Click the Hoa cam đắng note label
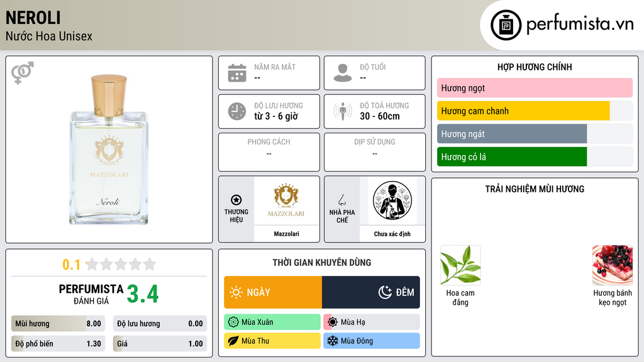This screenshot has width=644, height=362. coord(460,297)
